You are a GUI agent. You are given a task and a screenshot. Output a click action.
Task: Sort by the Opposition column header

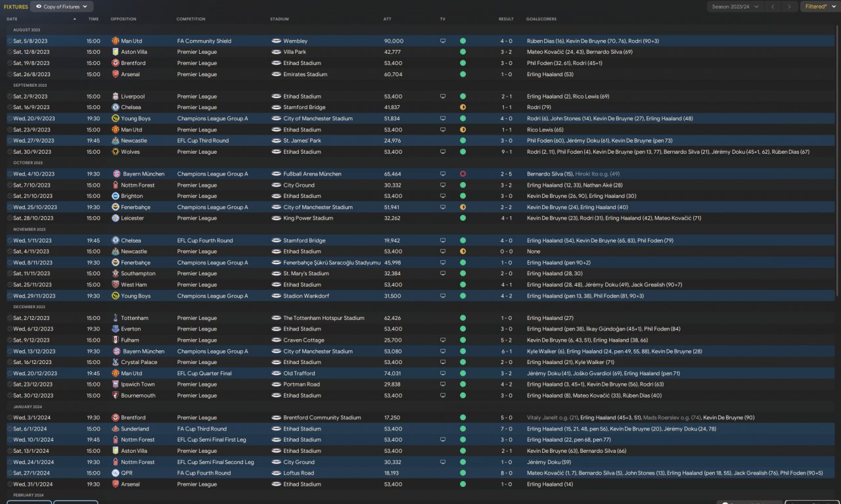124,19
